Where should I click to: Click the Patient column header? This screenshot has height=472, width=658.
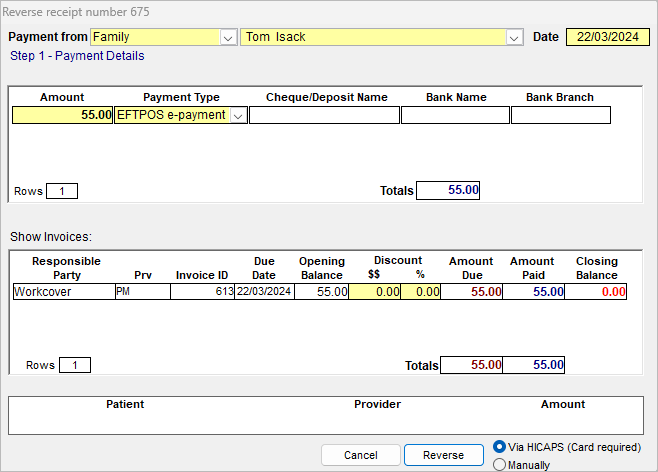tap(125, 404)
